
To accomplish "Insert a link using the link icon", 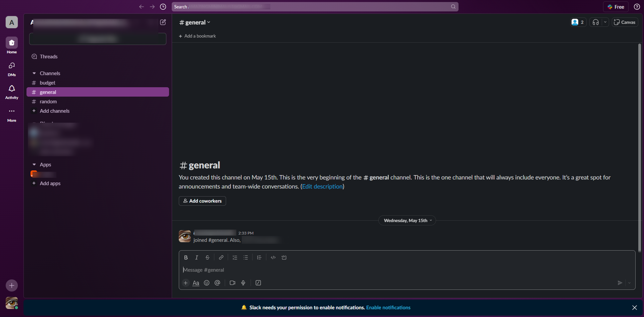I will (221, 257).
